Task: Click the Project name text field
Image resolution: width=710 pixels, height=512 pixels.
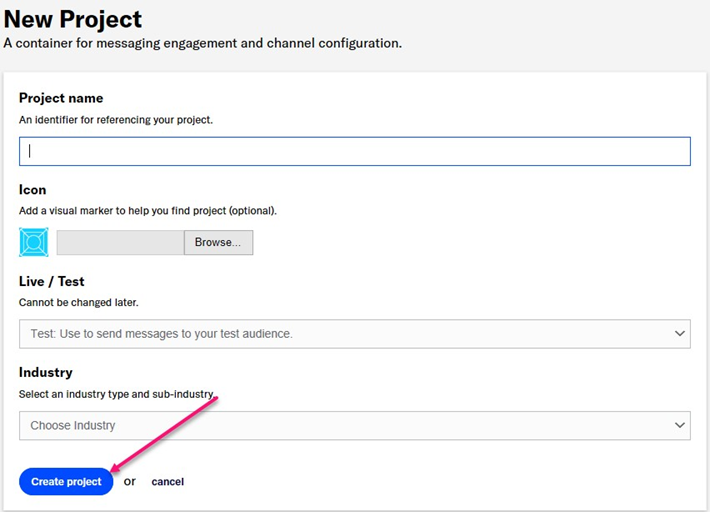Action: 354,151
